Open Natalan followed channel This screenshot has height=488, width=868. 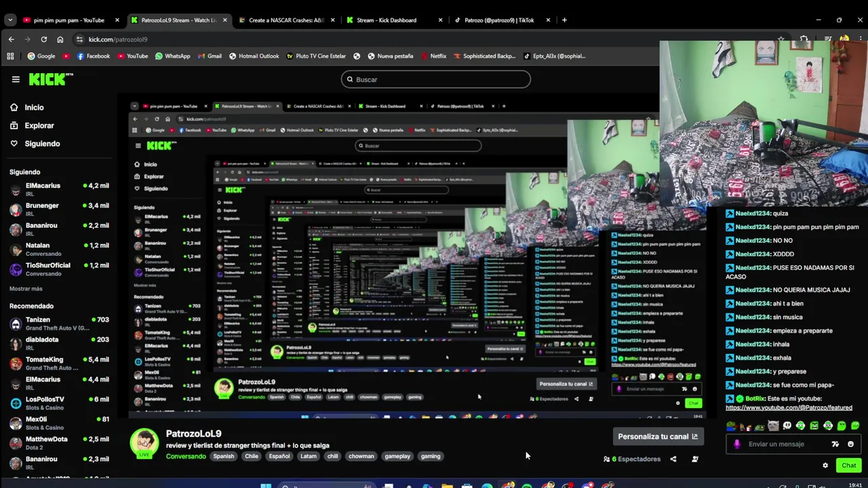tap(60, 249)
